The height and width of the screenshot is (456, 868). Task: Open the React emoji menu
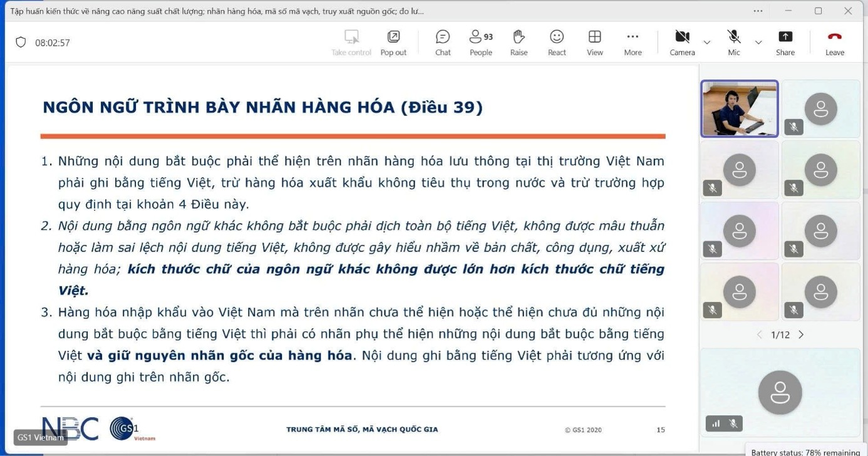(557, 43)
